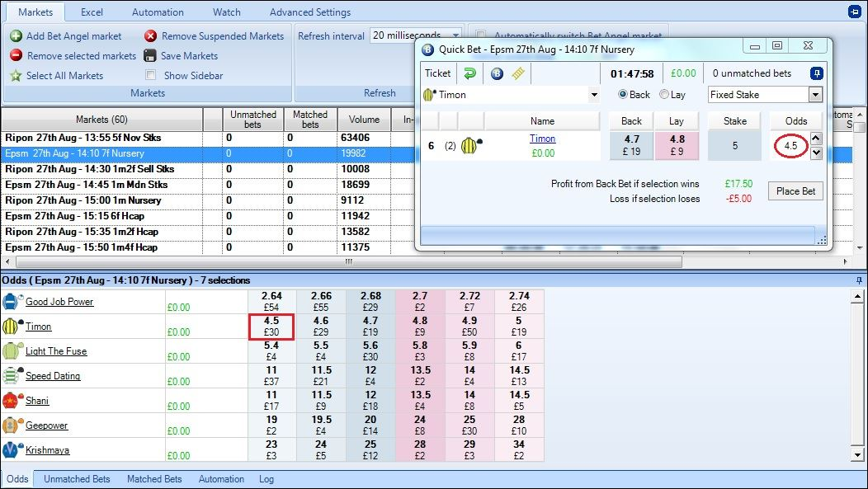The image size is (868, 489).
Task: Click the Markets (60) column header
Action: pos(101,120)
